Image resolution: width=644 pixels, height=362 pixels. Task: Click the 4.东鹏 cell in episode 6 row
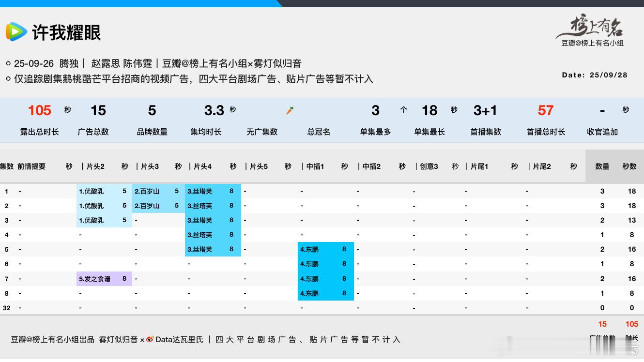(x=326, y=264)
